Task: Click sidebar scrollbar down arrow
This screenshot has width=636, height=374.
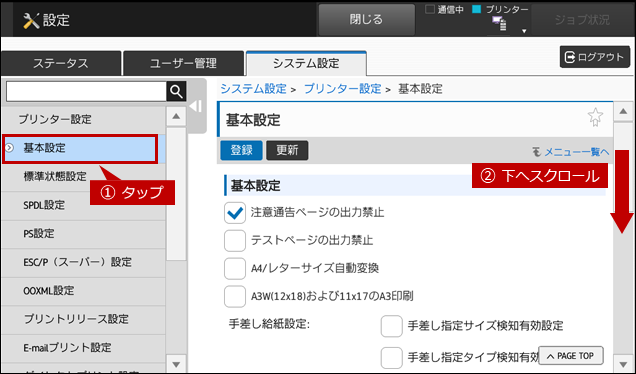Action: [x=176, y=364]
